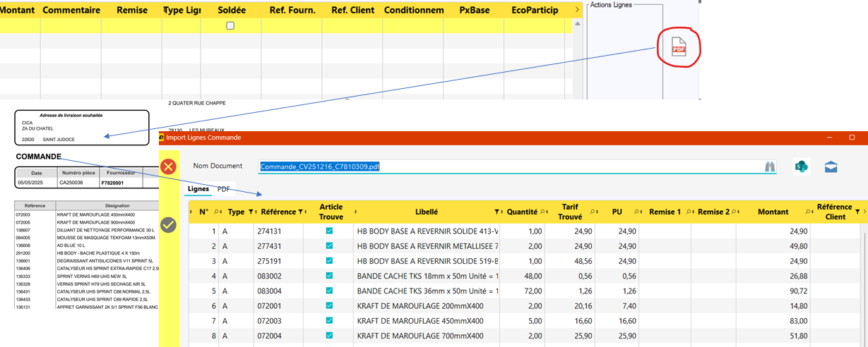Open the Libellé column filter
This screenshot has height=347, width=868.
(x=497, y=212)
